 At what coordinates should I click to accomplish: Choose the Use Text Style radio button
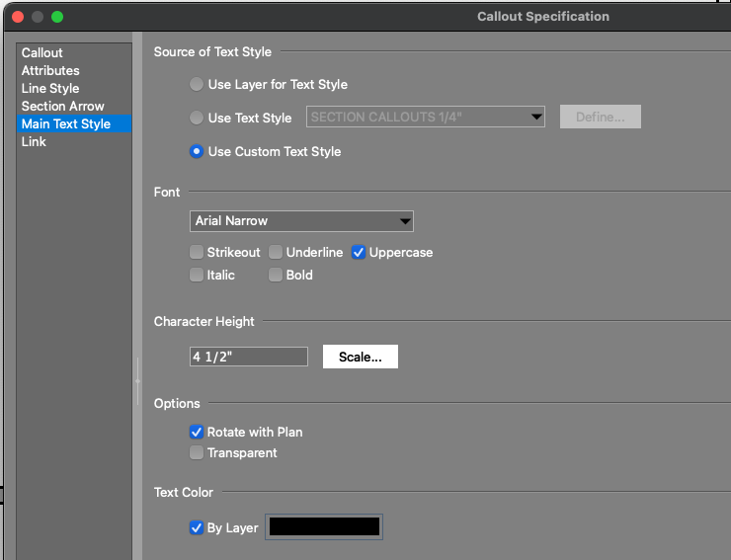coord(198,118)
